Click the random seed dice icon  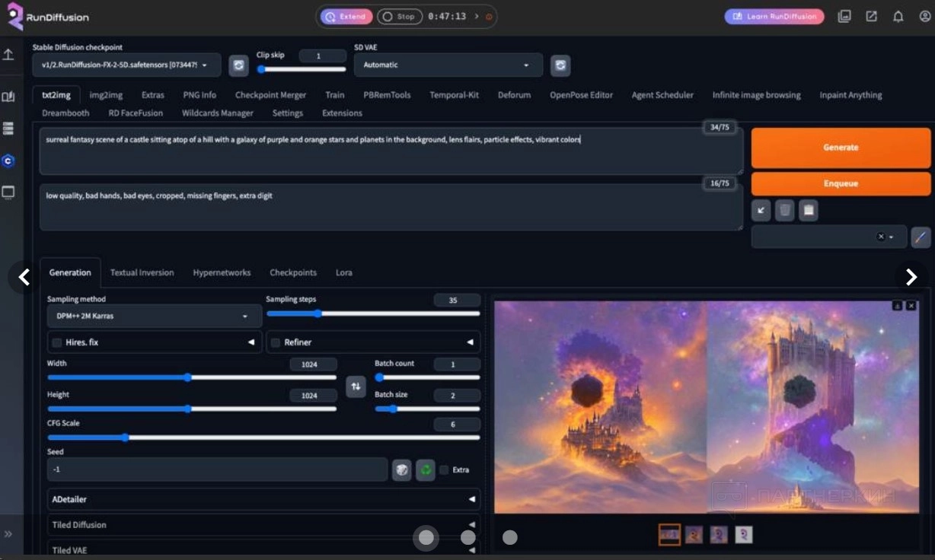(401, 470)
